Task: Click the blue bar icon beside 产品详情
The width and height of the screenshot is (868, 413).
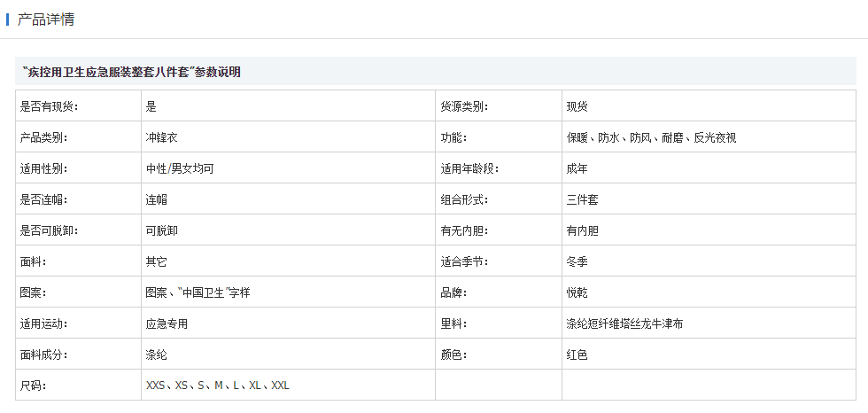Action: coord(7,19)
